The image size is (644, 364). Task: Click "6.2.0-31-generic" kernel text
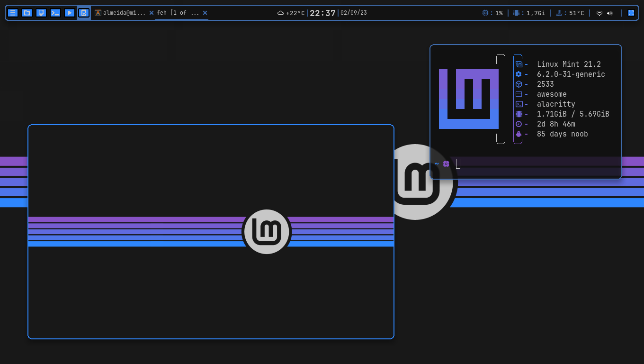click(571, 74)
